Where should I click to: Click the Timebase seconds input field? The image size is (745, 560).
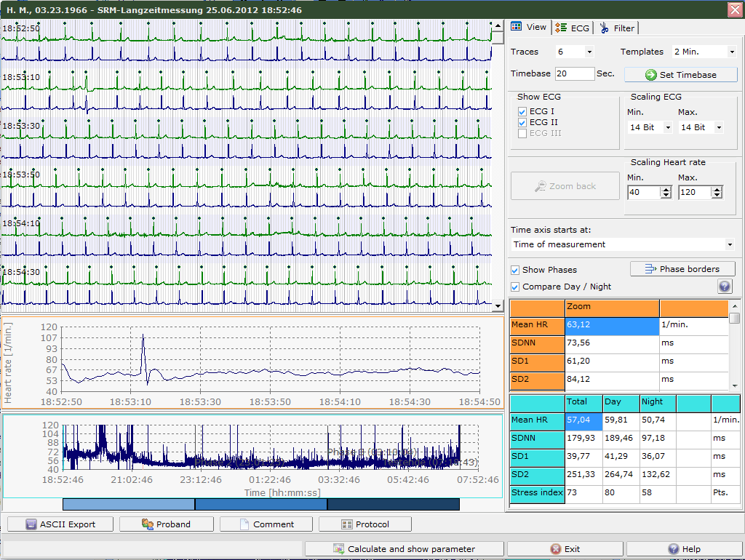pyautogui.click(x=574, y=74)
